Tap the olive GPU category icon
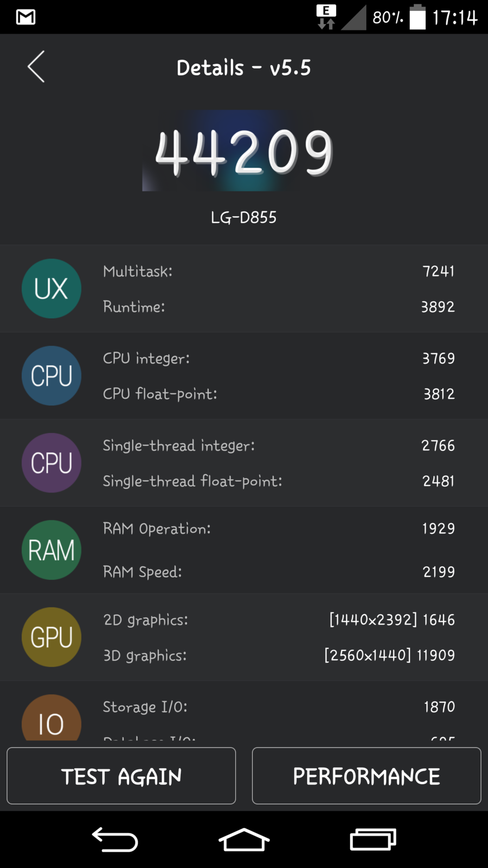 pyautogui.click(x=52, y=637)
